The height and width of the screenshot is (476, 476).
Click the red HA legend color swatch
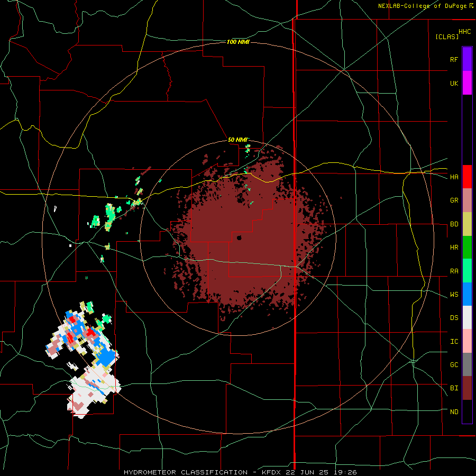click(x=467, y=177)
